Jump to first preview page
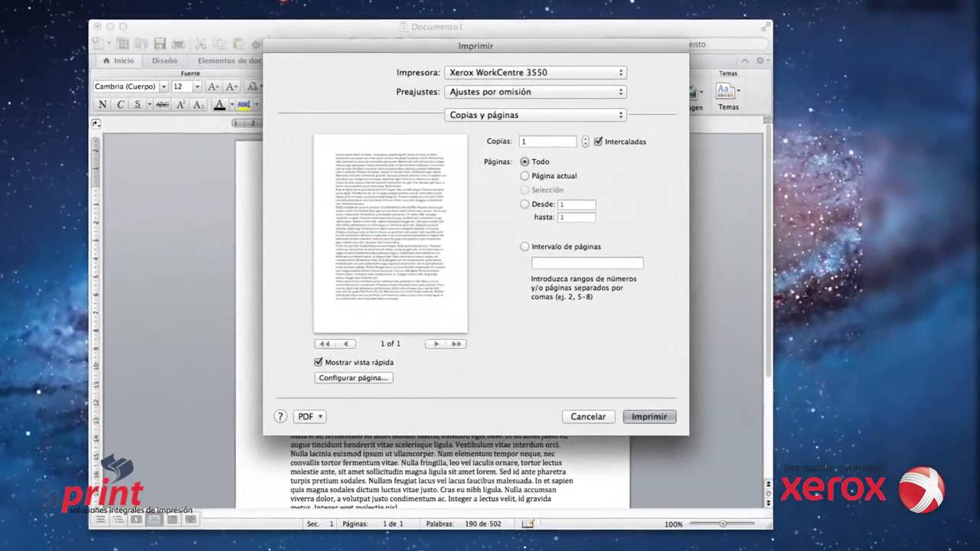 pyautogui.click(x=325, y=344)
